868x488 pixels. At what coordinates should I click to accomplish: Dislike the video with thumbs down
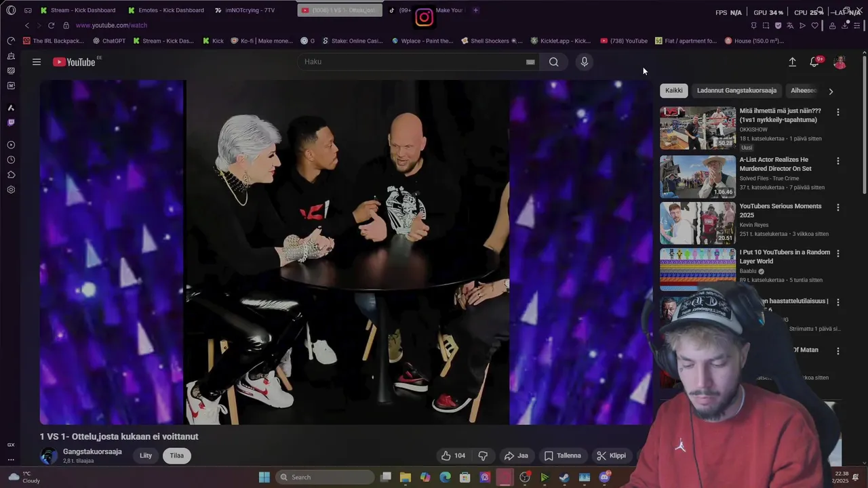(x=483, y=455)
